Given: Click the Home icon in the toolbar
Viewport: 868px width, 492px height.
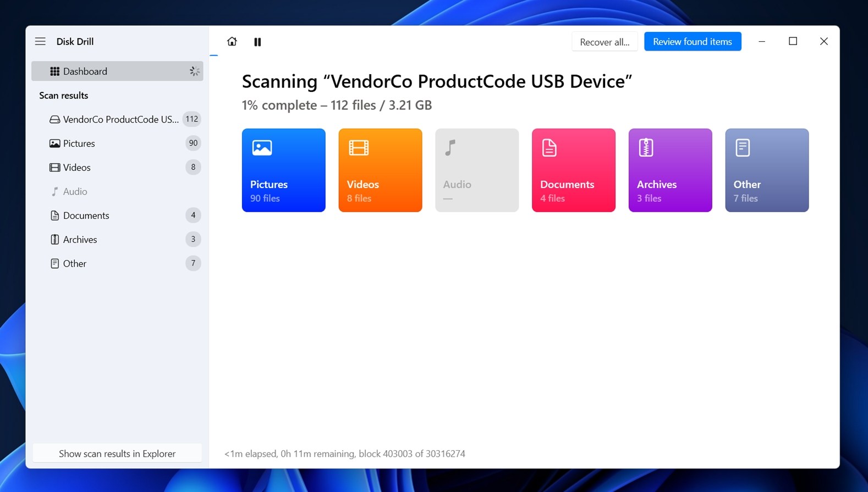Looking at the screenshot, I should (232, 42).
